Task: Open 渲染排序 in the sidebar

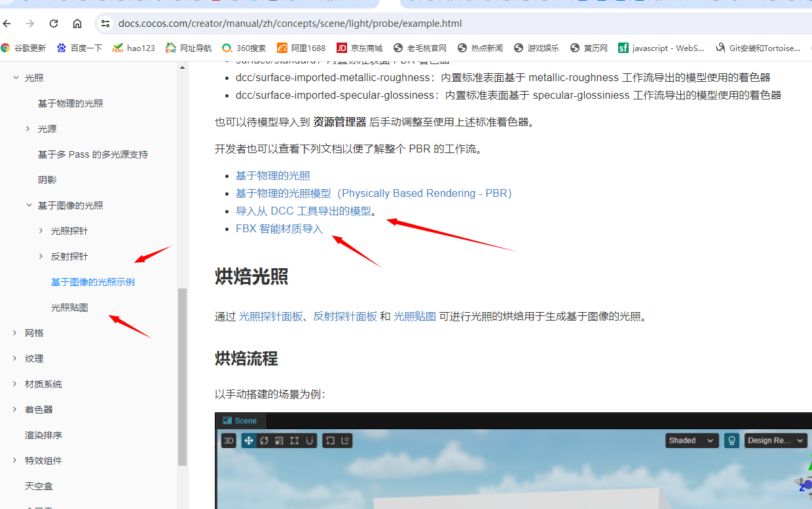Action: [x=43, y=435]
